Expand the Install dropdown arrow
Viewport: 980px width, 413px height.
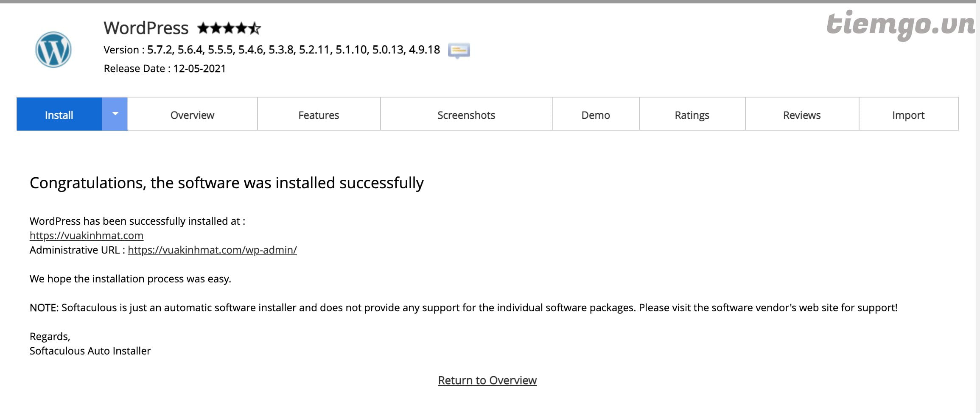[x=115, y=114]
